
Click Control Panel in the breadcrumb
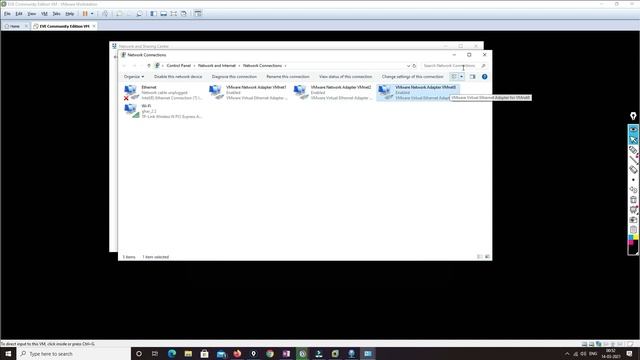[179, 66]
